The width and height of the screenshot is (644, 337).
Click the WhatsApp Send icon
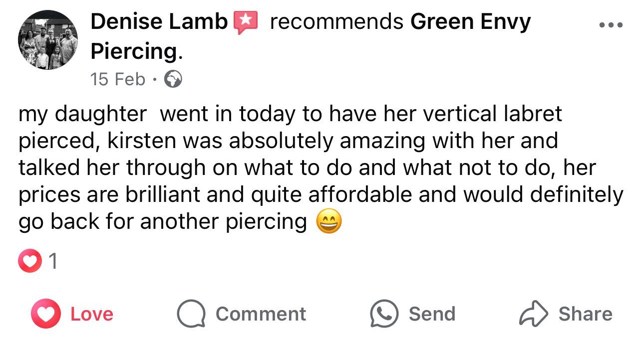(x=384, y=314)
